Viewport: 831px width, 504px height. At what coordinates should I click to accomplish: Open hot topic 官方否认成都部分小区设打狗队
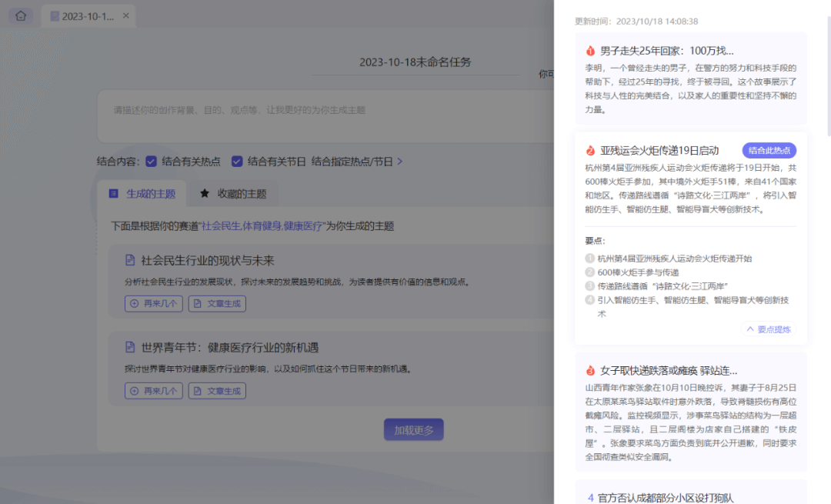tap(666, 498)
